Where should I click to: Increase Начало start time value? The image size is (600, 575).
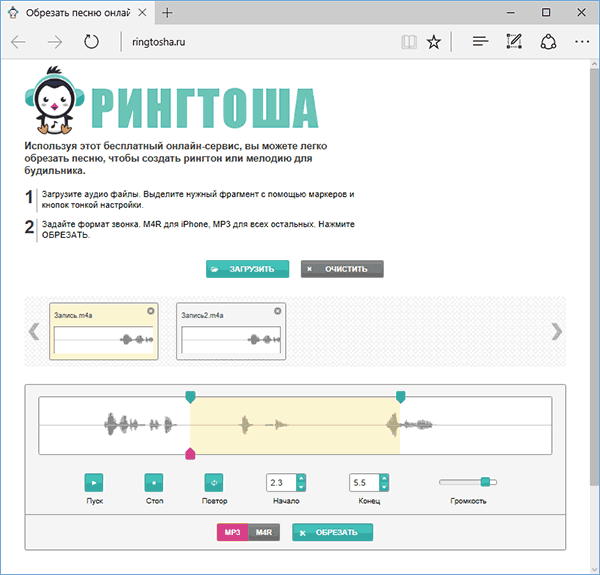pos(302,477)
